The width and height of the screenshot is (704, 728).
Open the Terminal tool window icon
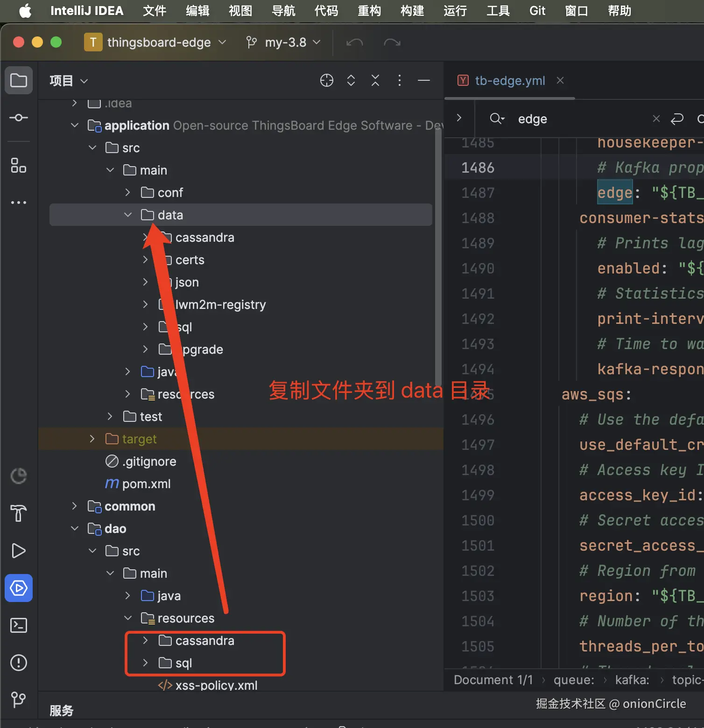[x=19, y=625]
